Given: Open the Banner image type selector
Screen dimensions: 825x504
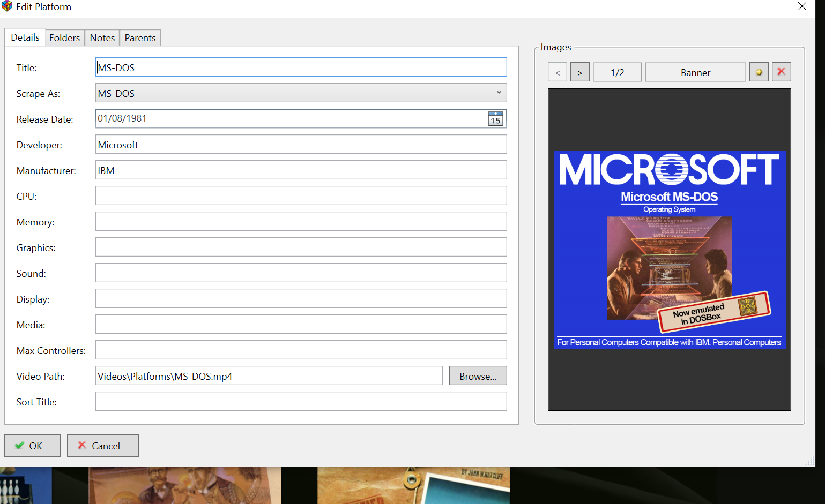Looking at the screenshot, I should coord(695,72).
